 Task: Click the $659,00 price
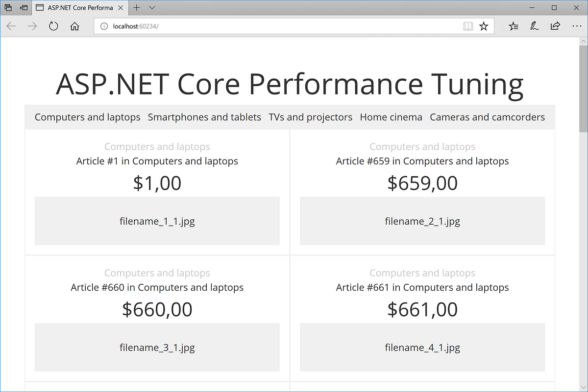pos(422,184)
